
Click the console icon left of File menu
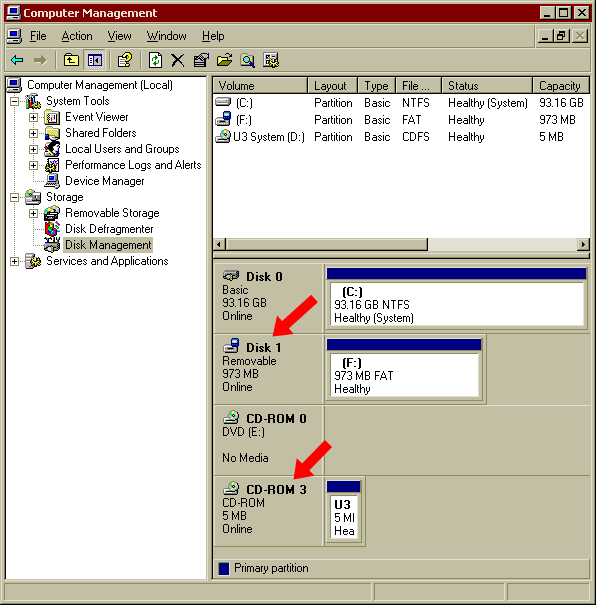(x=14, y=36)
